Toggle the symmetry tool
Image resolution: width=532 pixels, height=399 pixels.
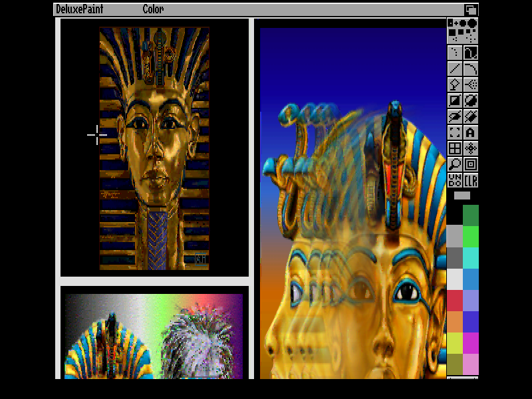[471, 148]
